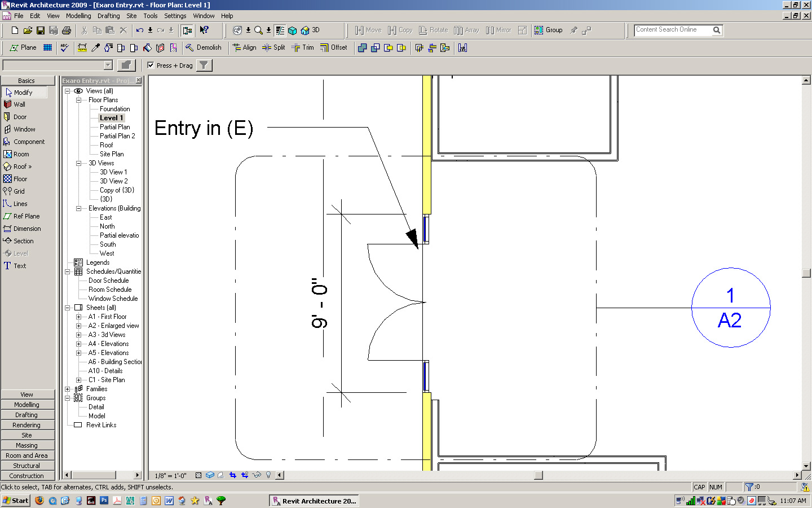
Task: Open the South elevation view
Action: click(108, 244)
